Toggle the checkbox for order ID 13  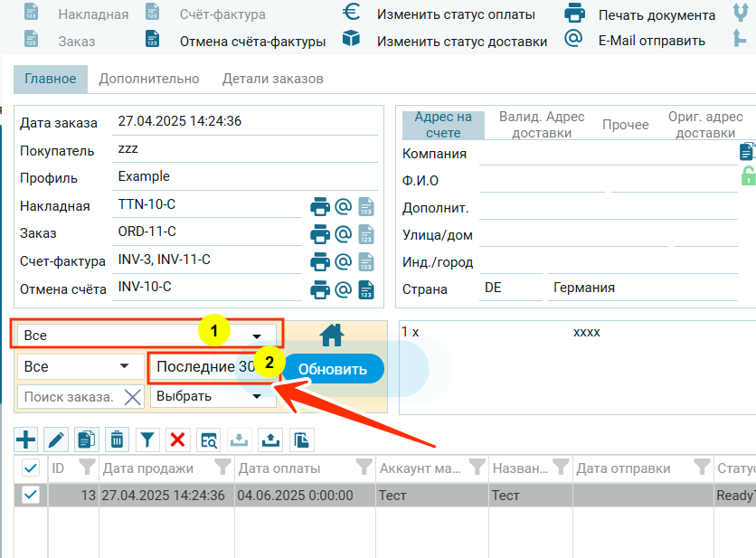coord(30,495)
